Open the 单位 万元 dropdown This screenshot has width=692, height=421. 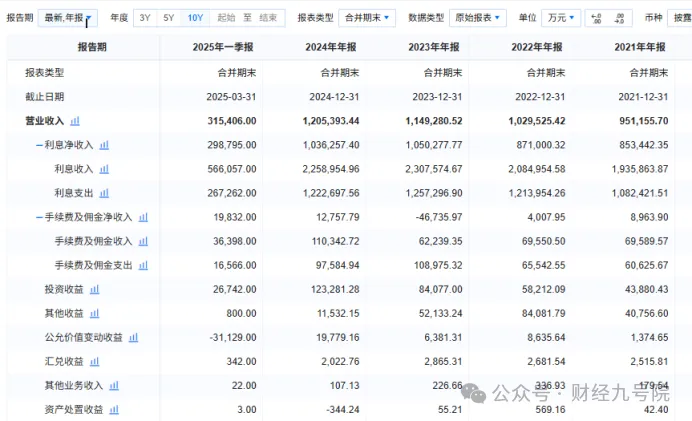(x=561, y=18)
